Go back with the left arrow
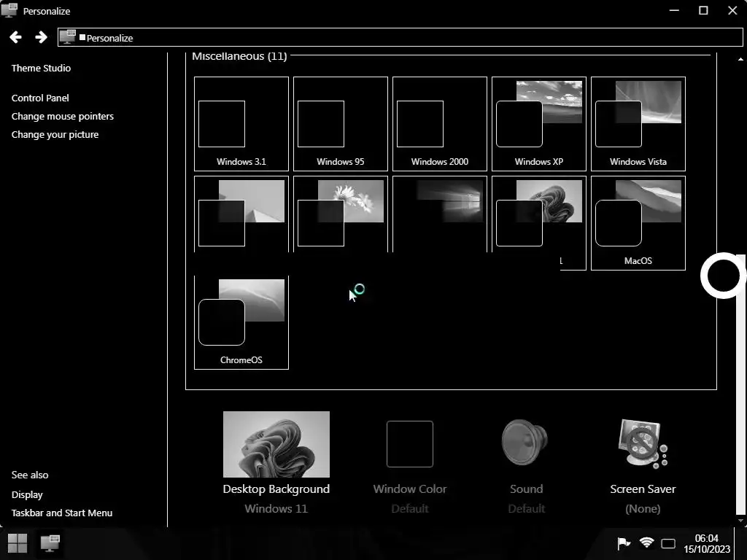747x560 pixels. click(x=15, y=37)
